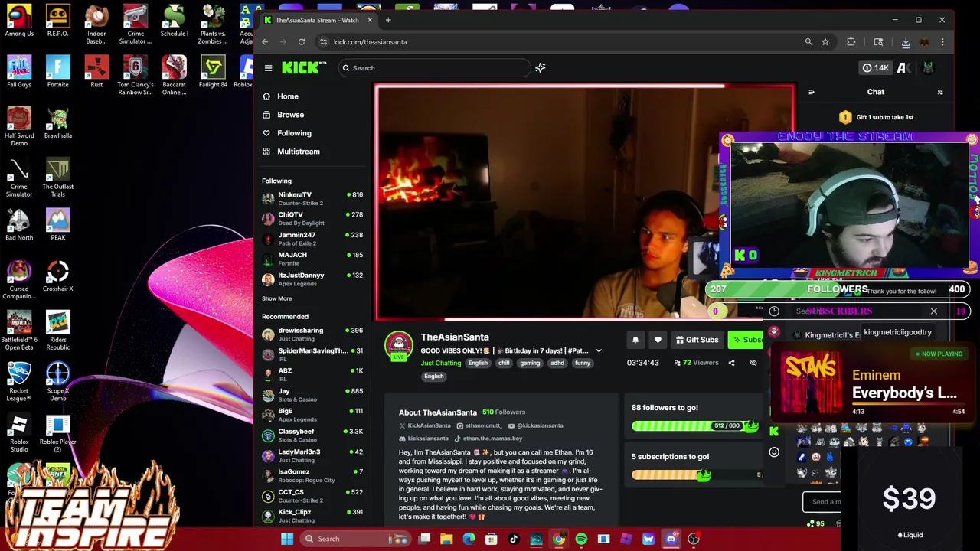Open the Kick sidebar hamburger menu
The width and height of the screenshot is (980, 551).
268,68
